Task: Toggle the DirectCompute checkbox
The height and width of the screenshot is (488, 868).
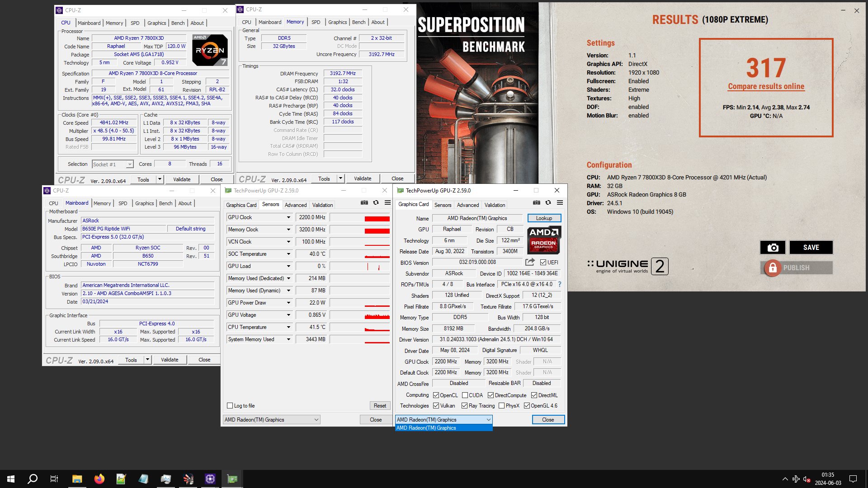Action: pyautogui.click(x=491, y=395)
